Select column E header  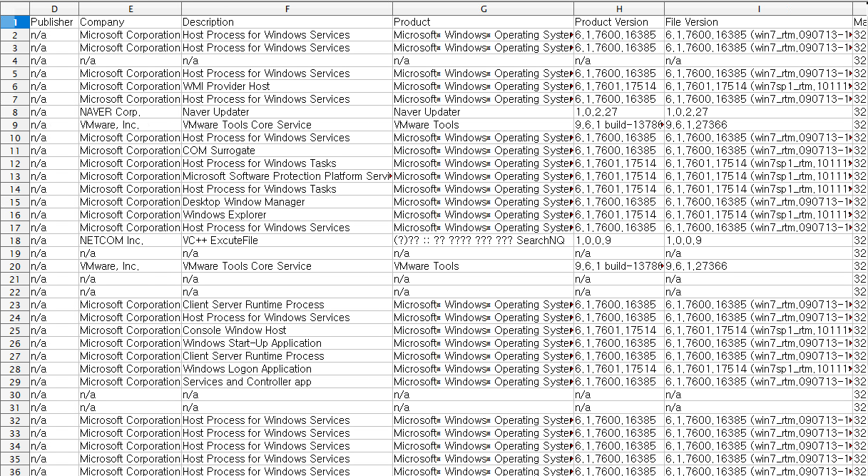point(130,9)
